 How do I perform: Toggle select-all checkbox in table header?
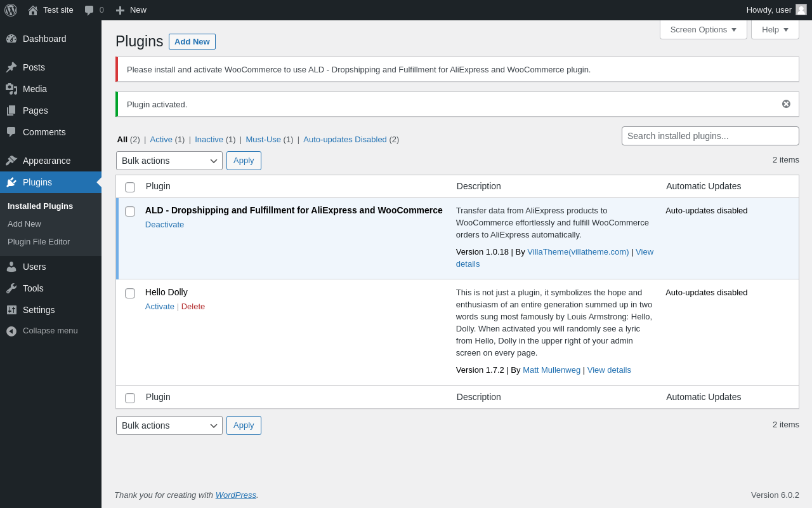[x=130, y=187]
